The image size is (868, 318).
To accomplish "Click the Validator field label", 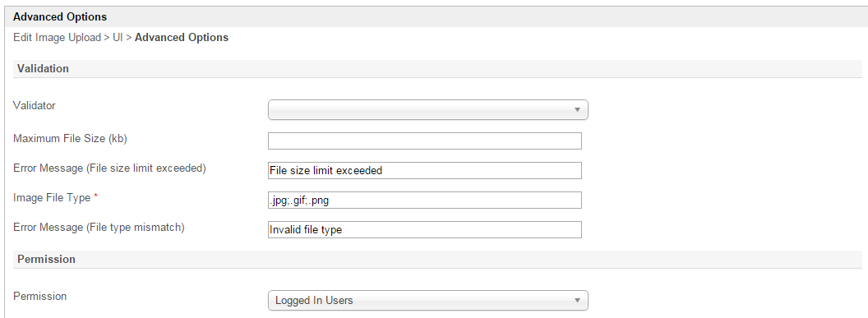I will 35,106.
